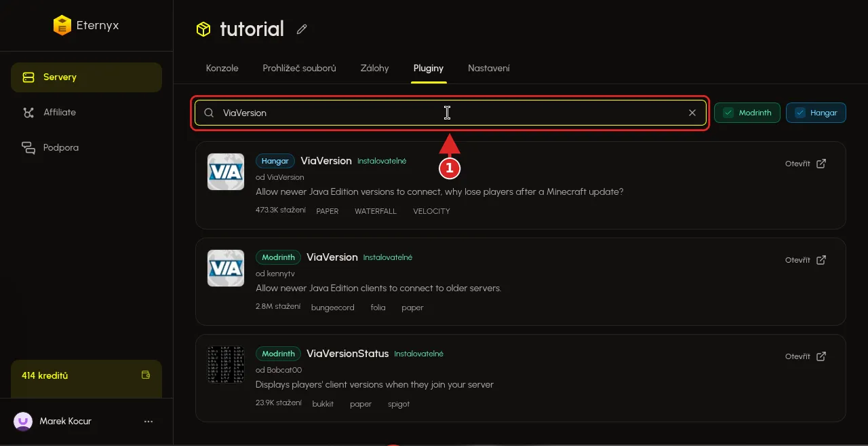Click Instalovatelné label on the Hangar ViaVersion
This screenshot has height=446, width=868.
(x=382, y=162)
